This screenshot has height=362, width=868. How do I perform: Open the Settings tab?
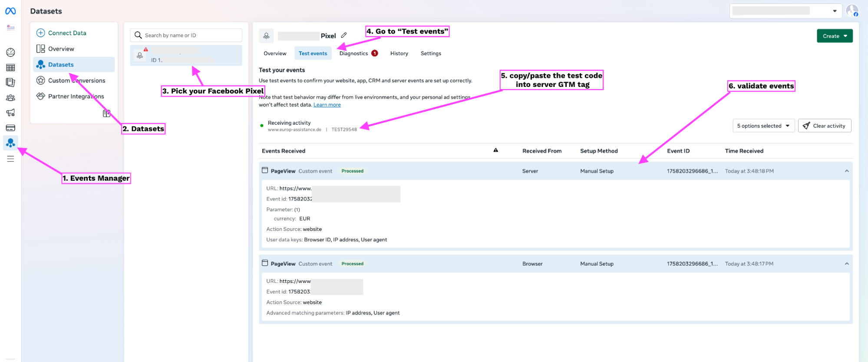coord(430,53)
